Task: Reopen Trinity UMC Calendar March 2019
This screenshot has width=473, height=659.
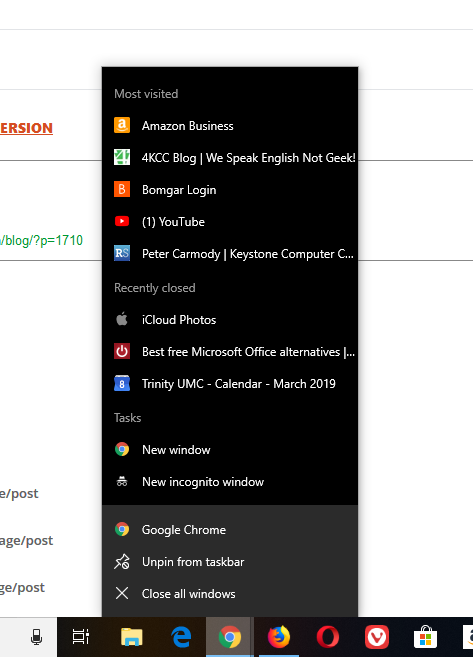Action: tap(230, 383)
